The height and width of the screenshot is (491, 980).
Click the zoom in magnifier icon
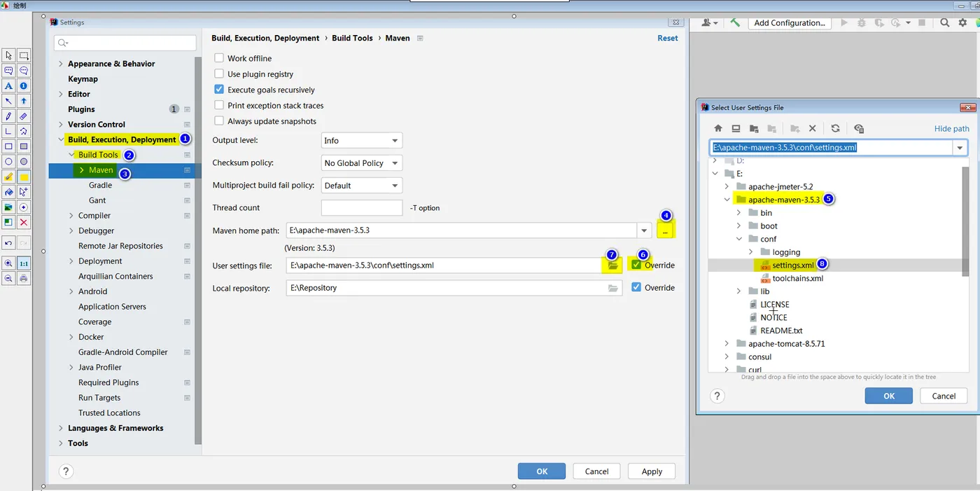tap(8, 263)
